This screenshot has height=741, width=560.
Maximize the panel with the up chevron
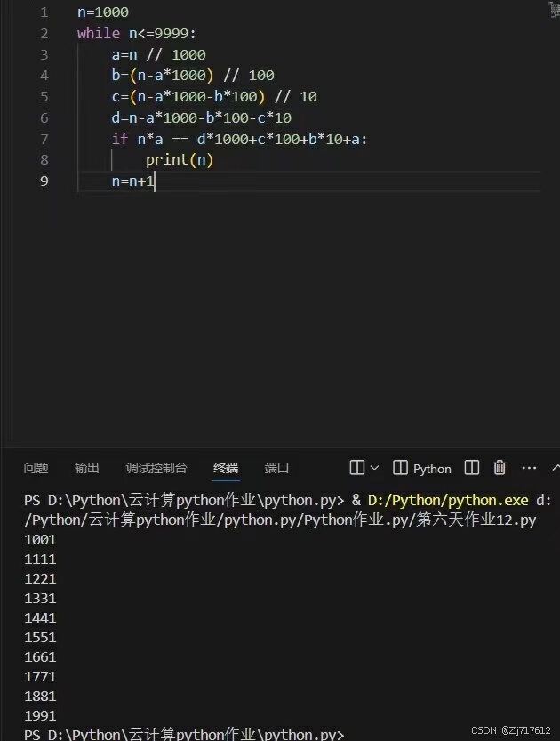(556, 468)
